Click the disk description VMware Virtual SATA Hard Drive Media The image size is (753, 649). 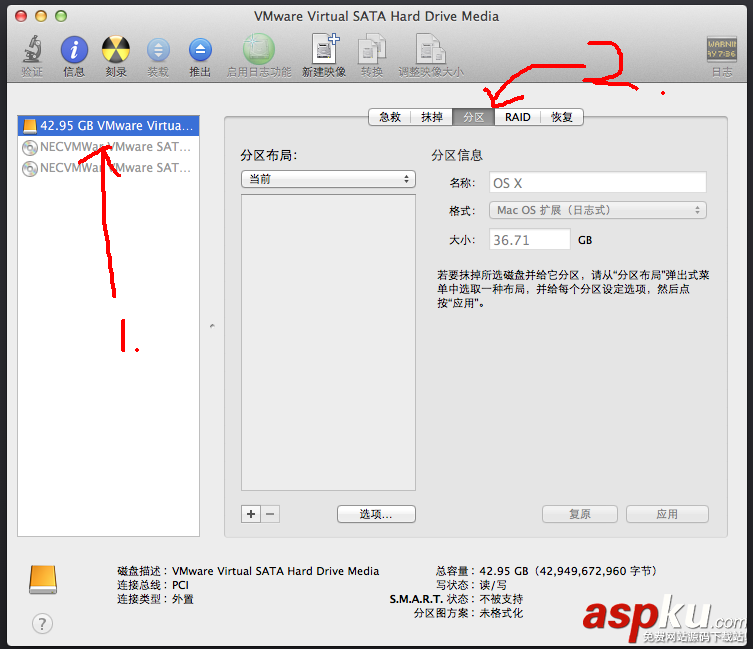(276, 571)
